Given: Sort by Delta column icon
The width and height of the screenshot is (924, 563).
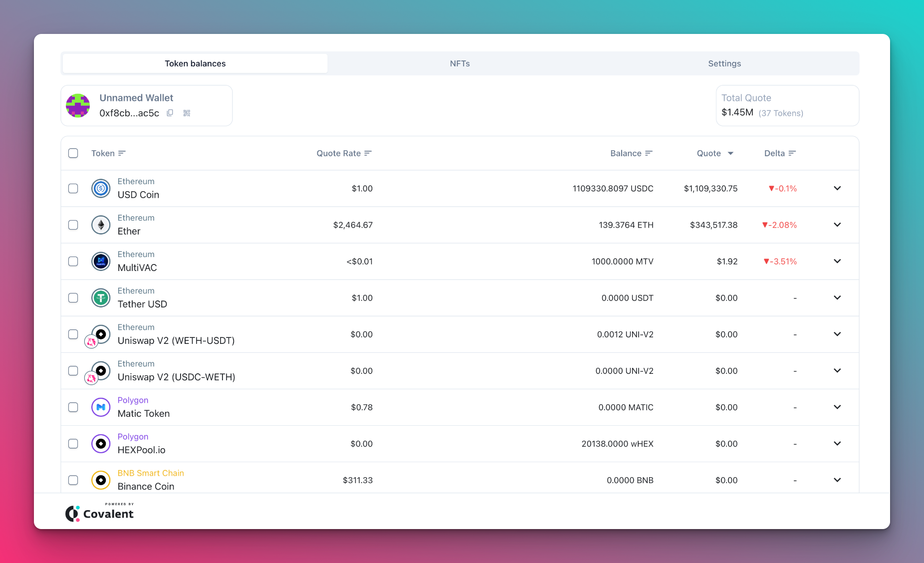Looking at the screenshot, I should pos(792,153).
